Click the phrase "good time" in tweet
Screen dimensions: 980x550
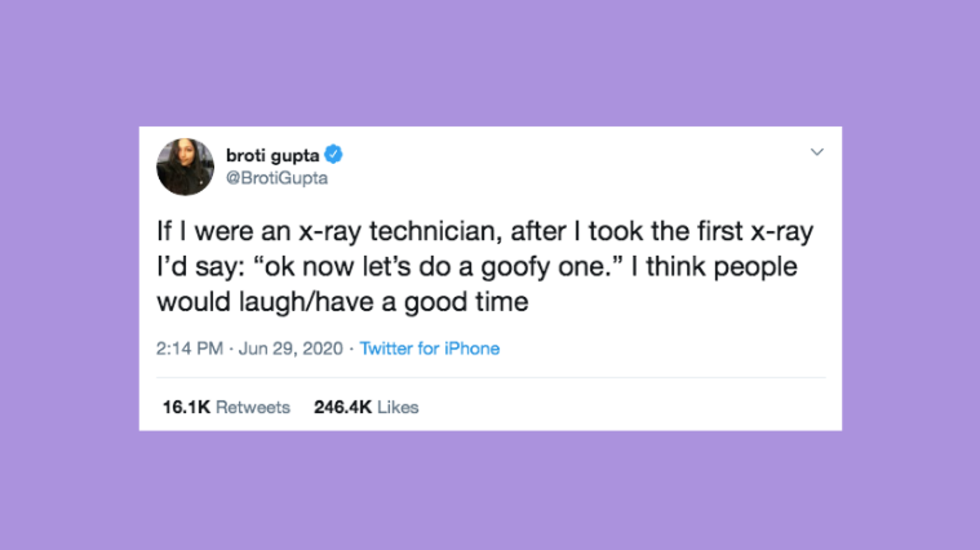(x=466, y=302)
